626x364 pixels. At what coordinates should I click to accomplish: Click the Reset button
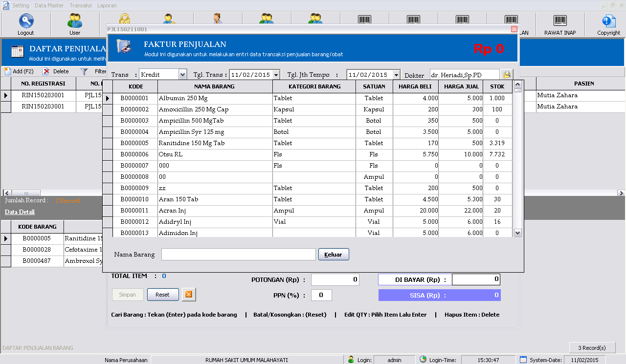(163, 295)
